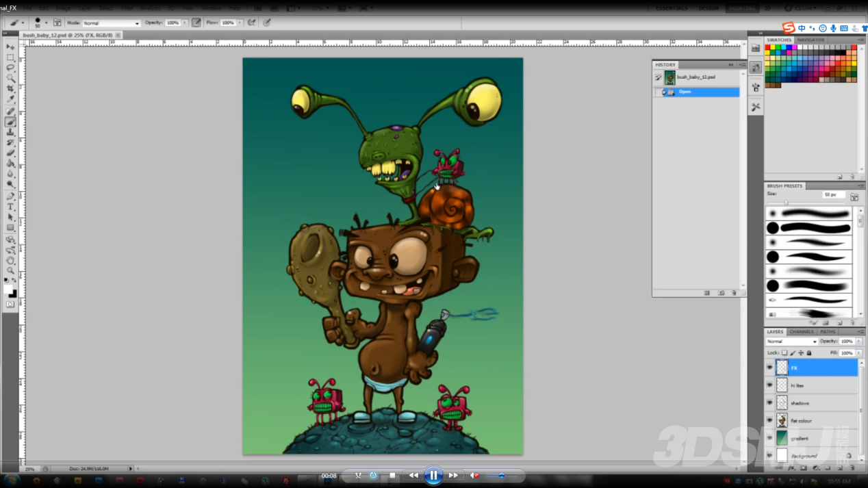Viewport: 868px width, 488px height.
Task: Select the Paint Bucket tool
Action: 10,164
